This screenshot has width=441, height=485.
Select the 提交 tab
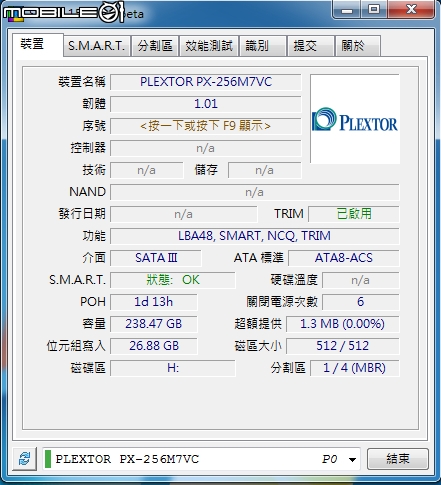[311, 46]
